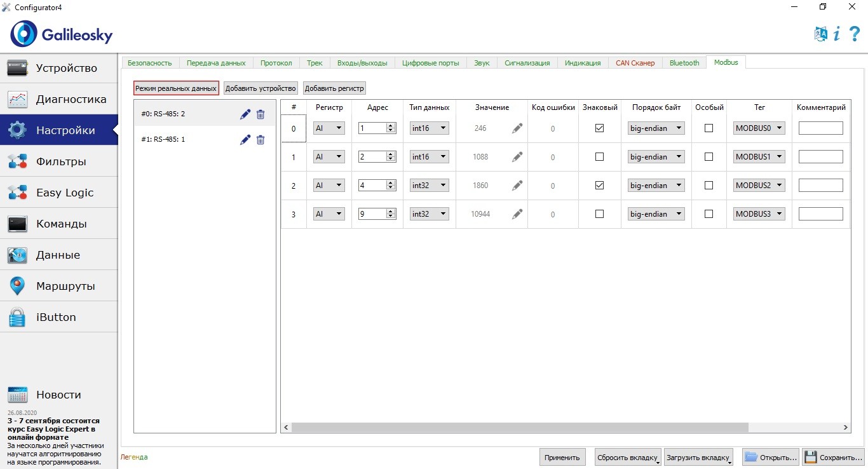Viewport: 868px width, 469px height.
Task: Edit value pencil in register row 3
Action: click(x=517, y=214)
